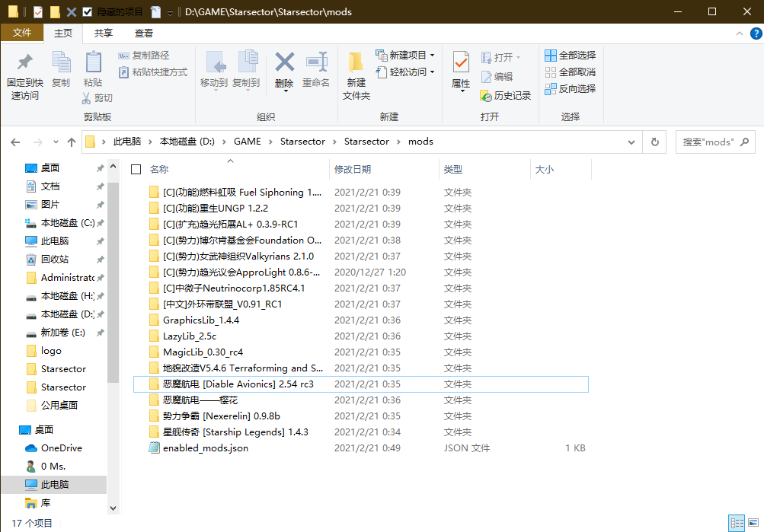Screen dimensions: 764x532
Task: Switch to large icons view in the status bar
Action: pyautogui.click(x=753, y=523)
